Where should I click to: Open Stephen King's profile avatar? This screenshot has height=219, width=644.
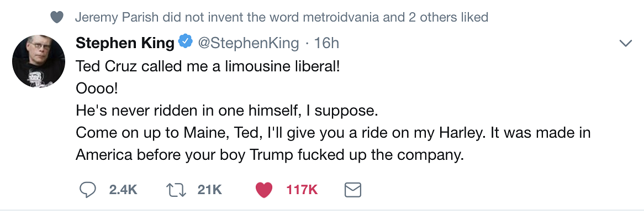click(x=39, y=61)
